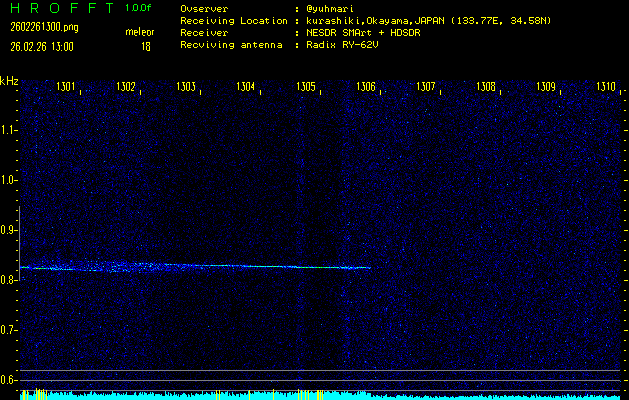
Task: Click the bright meteor echo trace in spectrogram
Action: coord(195,266)
